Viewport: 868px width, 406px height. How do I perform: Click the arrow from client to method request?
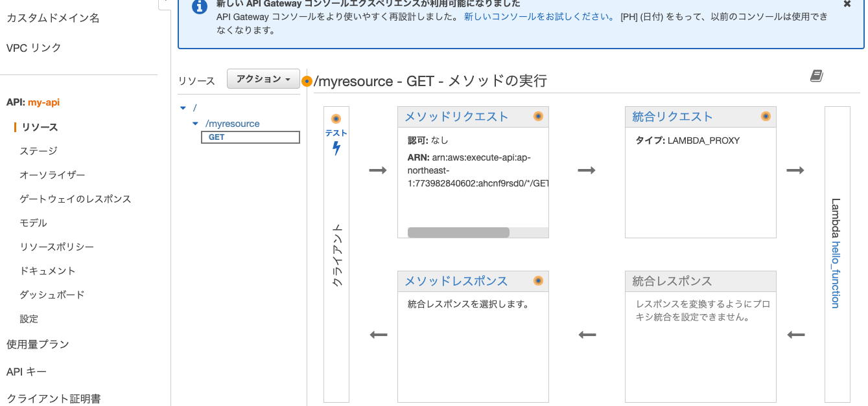378,170
